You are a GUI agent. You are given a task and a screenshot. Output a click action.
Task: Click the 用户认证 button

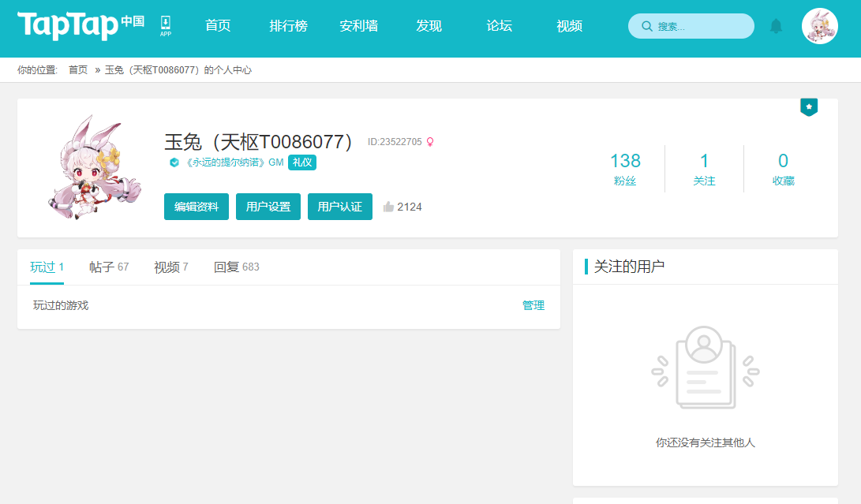(x=340, y=207)
